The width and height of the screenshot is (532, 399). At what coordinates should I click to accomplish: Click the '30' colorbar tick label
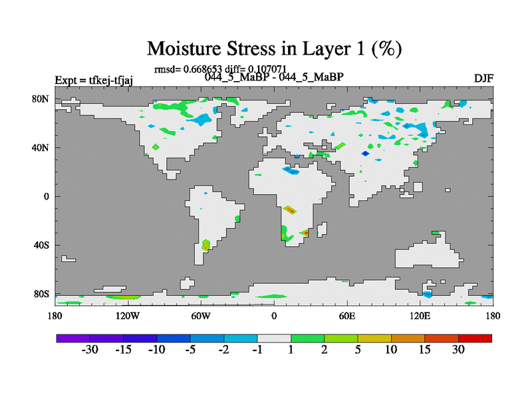tap(458, 350)
